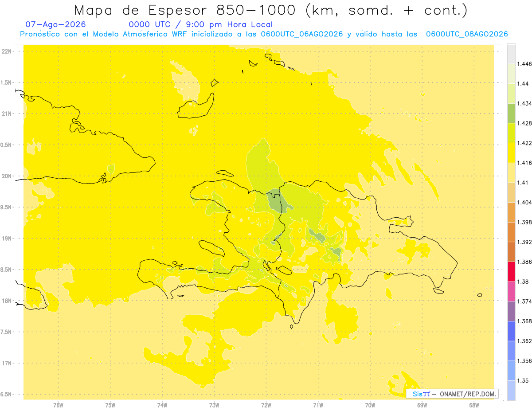Pick the yellow-green 1.422–1.428 legend swatch

[x=511, y=133]
